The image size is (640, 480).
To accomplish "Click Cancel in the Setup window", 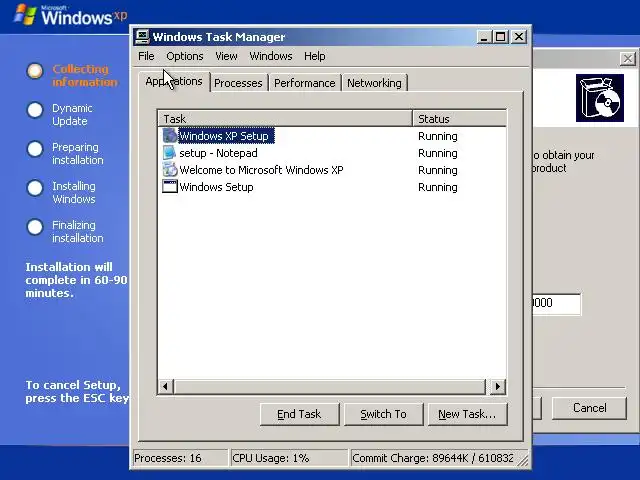I will (589, 408).
